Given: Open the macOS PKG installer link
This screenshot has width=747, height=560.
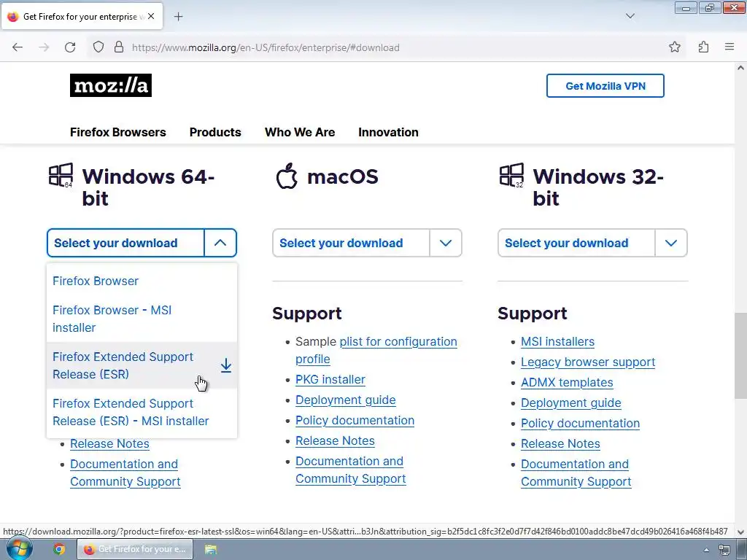Looking at the screenshot, I should coord(330,379).
